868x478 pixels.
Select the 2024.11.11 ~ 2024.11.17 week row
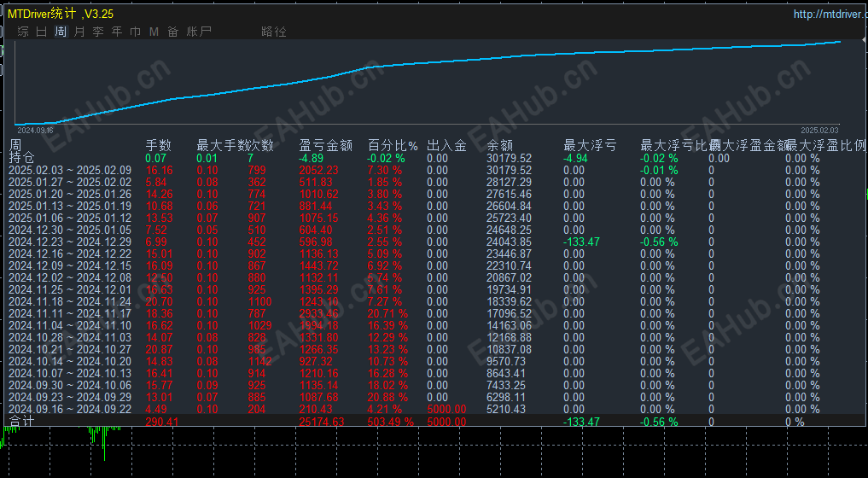coord(434,313)
